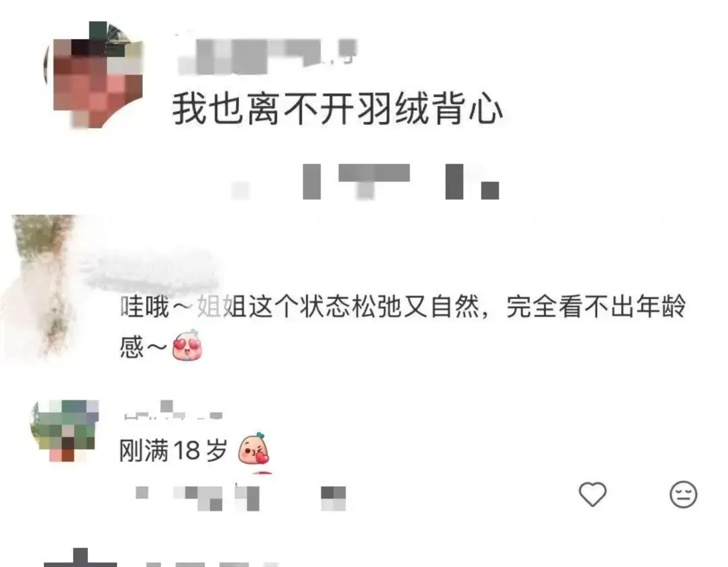
Task: Like the 刚满18岁 comment with heart icon
Action: 592,494
